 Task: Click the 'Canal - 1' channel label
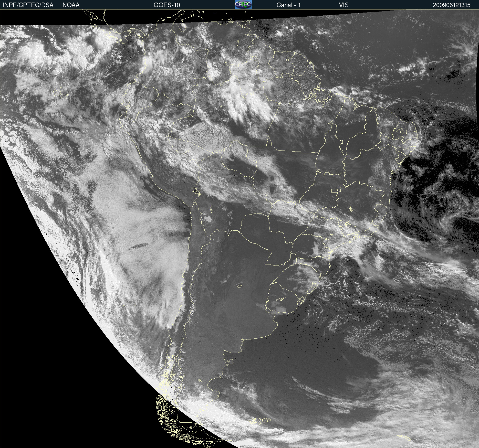pyautogui.click(x=288, y=5)
